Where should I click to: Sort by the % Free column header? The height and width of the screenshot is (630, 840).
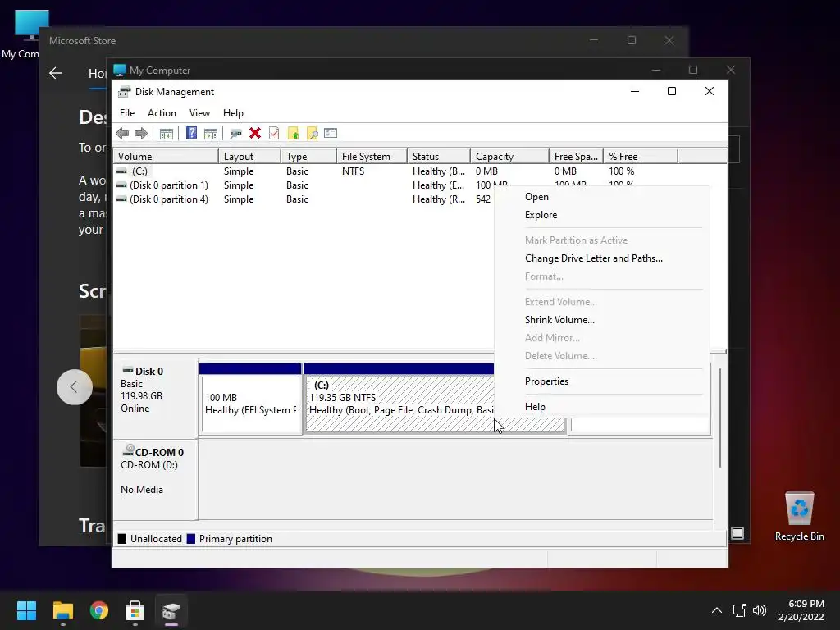[x=640, y=157]
